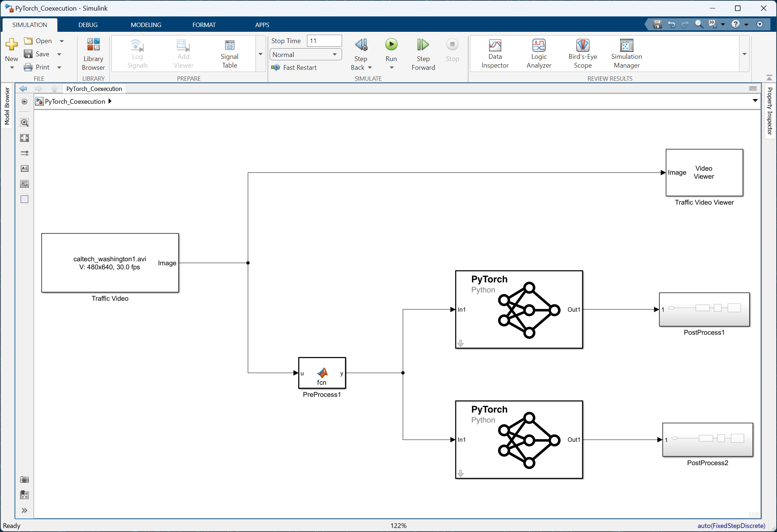Select the Image insert tool

coord(24,184)
